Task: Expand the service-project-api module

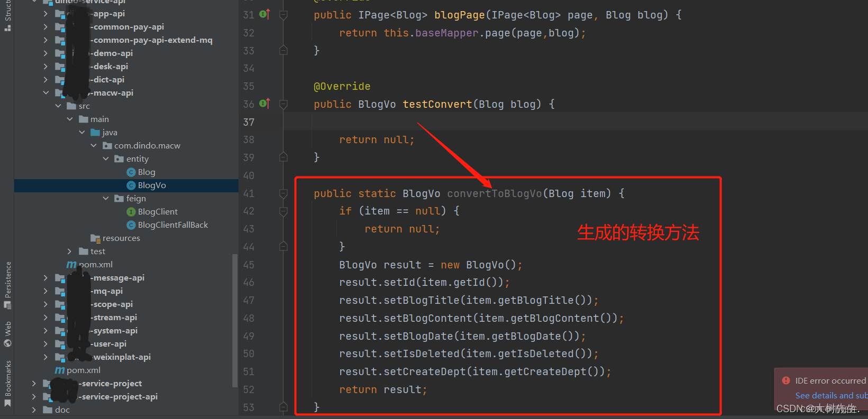Action: pos(34,397)
